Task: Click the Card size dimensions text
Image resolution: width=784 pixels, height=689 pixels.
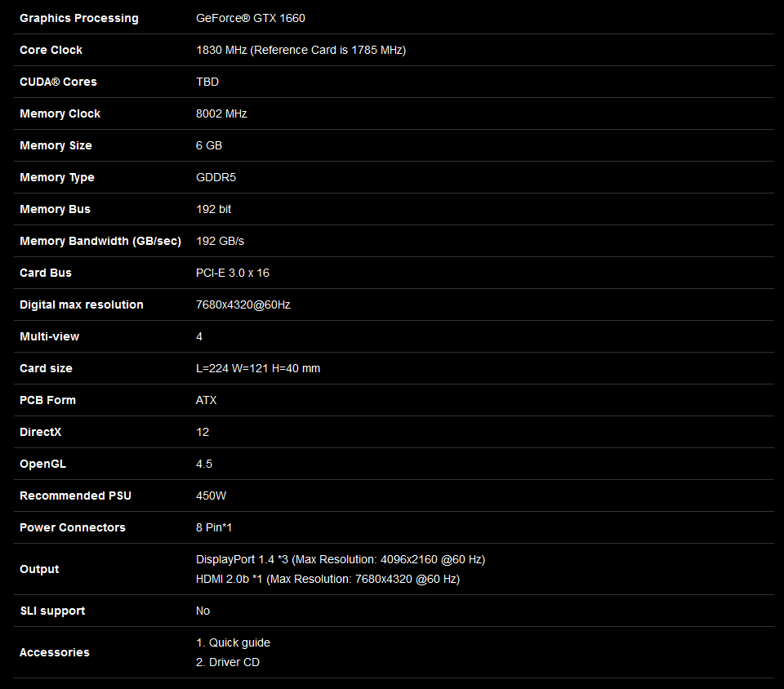Action: pos(258,368)
